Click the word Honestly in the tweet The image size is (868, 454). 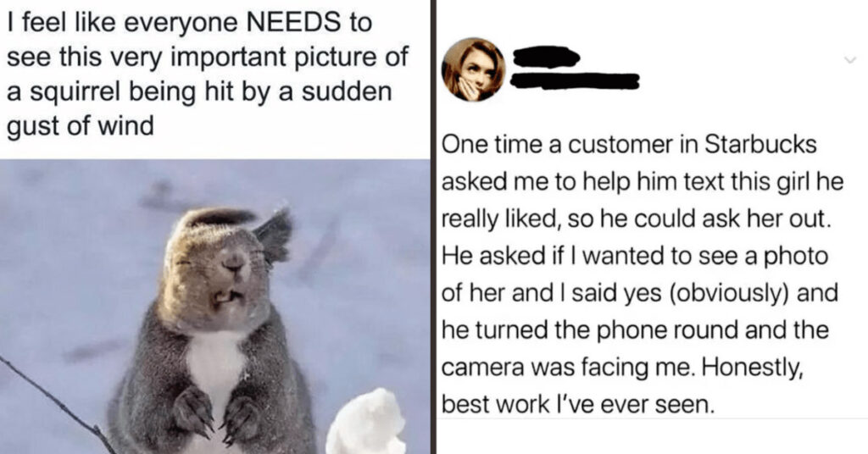pyautogui.click(x=752, y=368)
